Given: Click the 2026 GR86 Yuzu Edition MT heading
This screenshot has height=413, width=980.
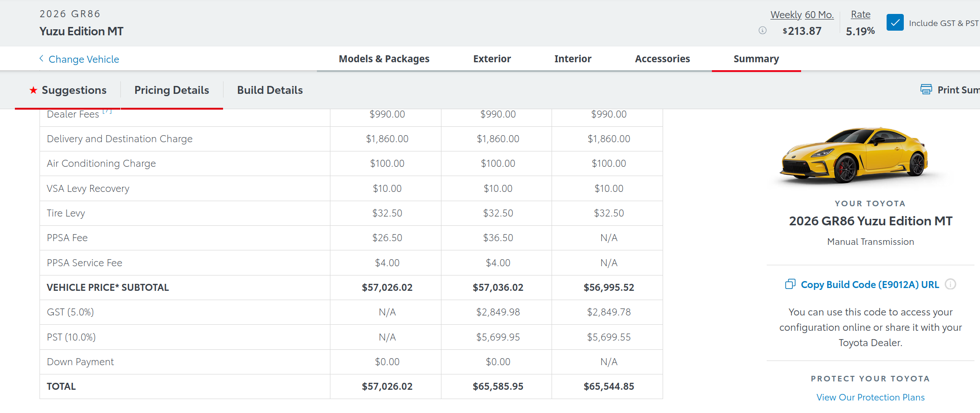Looking at the screenshot, I should coord(870,221).
